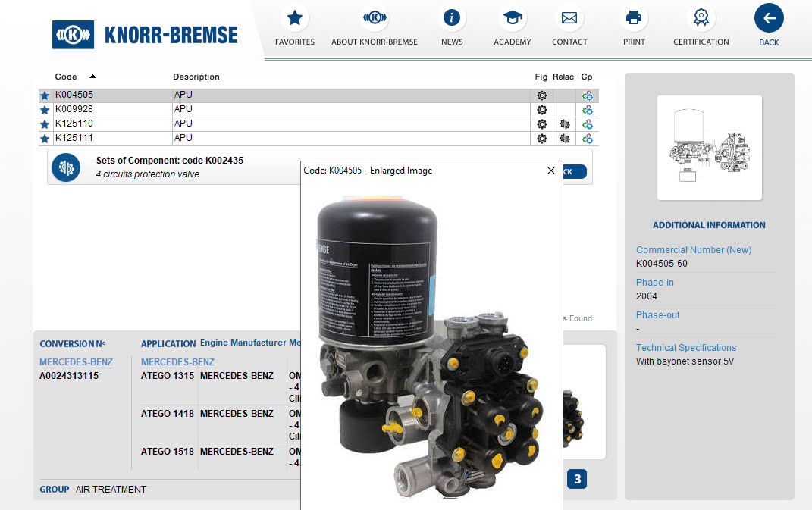The image size is (812, 510).
Task: Click the About Knorr-Bremse logo icon
Action: 375,18
